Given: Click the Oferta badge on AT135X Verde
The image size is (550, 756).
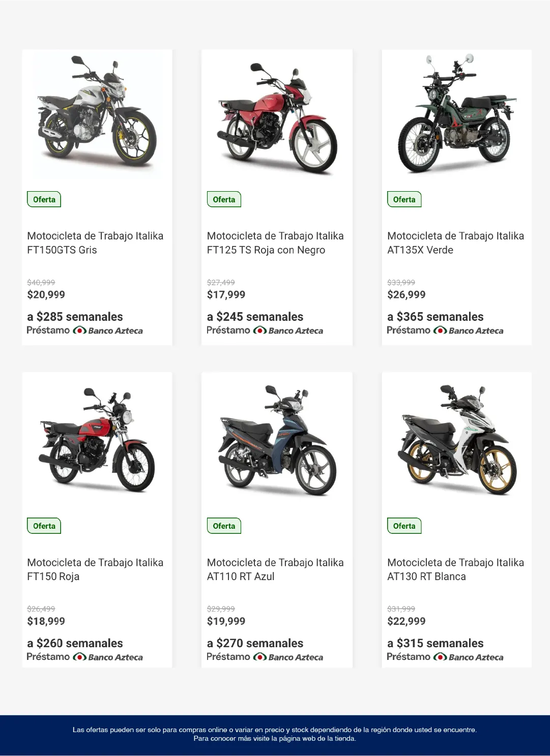Looking at the screenshot, I should (x=404, y=199).
